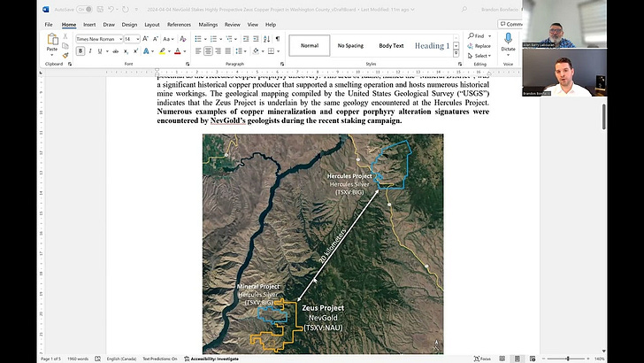Increase font size with Grow Font
The height and width of the screenshot is (363, 644).
(145, 39)
